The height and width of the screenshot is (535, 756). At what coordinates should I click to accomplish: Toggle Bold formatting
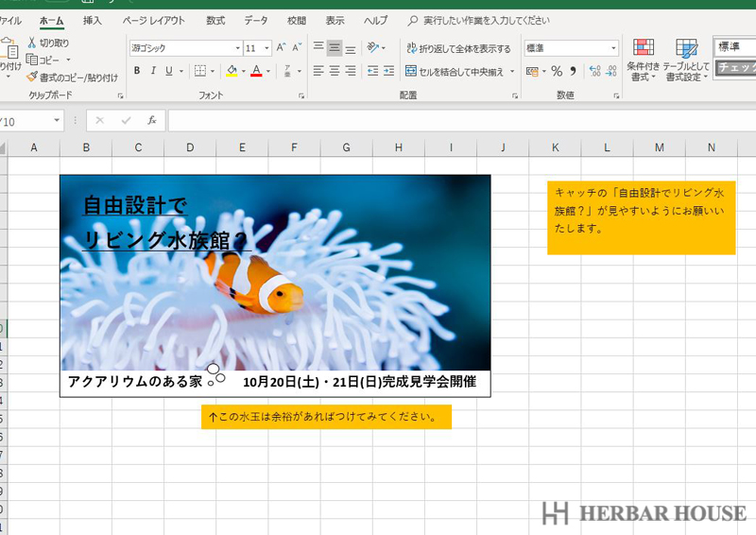click(x=137, y=71)
